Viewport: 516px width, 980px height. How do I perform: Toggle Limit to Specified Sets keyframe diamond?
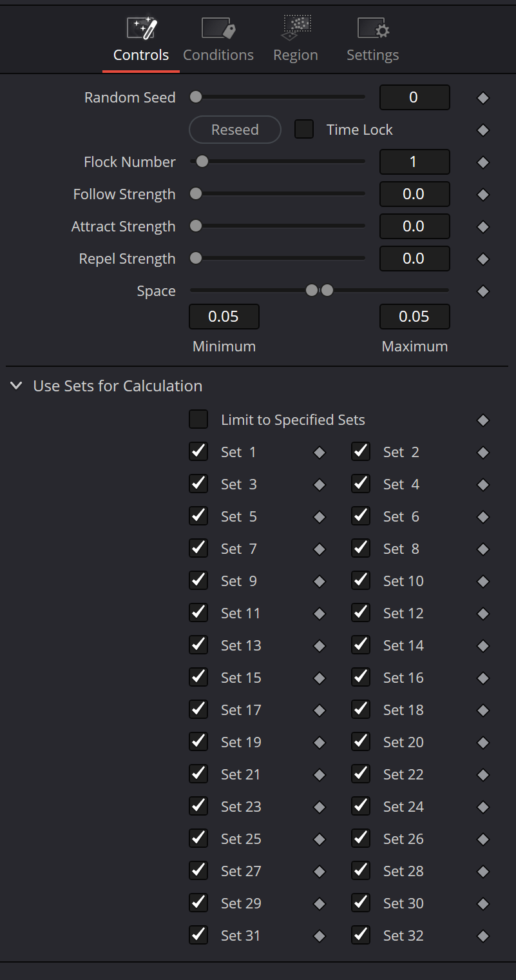[483, 420]
